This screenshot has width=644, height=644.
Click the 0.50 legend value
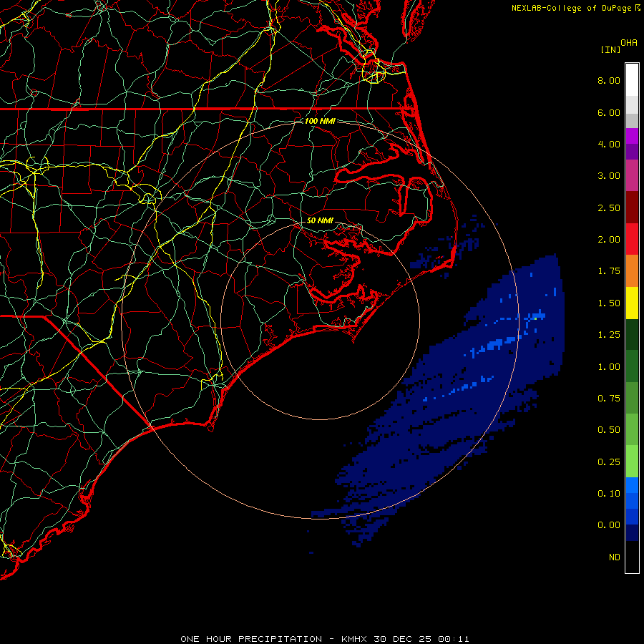(609, 430)
